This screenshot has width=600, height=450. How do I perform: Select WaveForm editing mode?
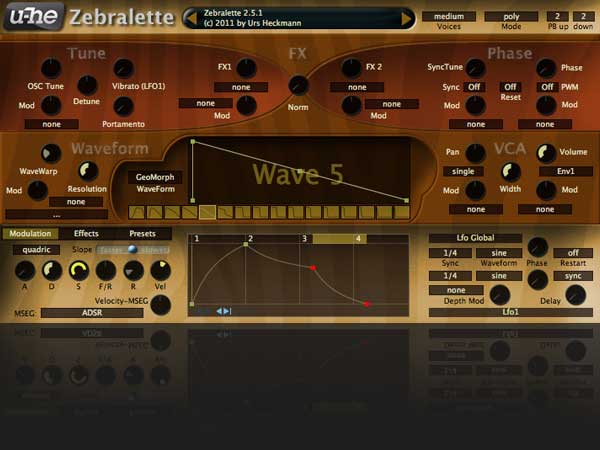tap(155, 189)
